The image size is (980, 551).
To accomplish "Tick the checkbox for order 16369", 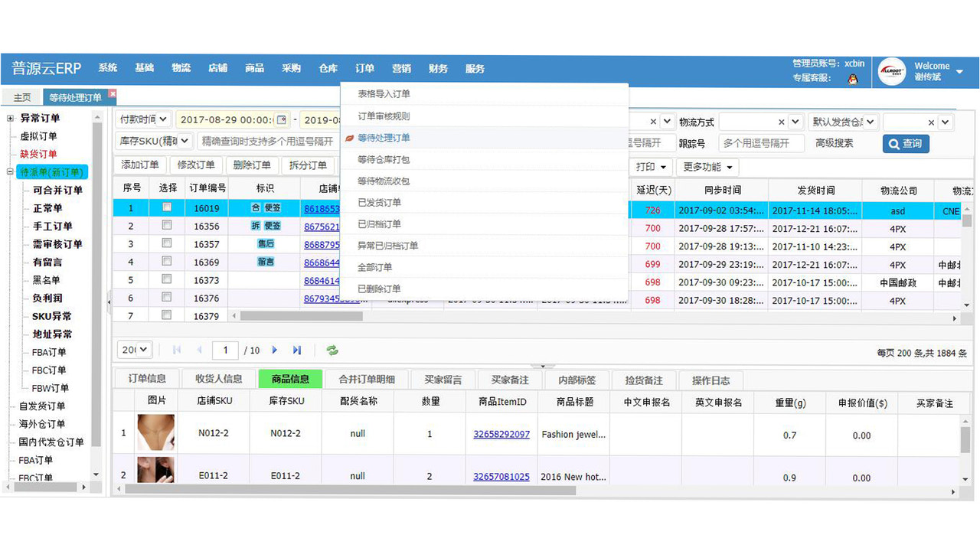I will point(167,261).
